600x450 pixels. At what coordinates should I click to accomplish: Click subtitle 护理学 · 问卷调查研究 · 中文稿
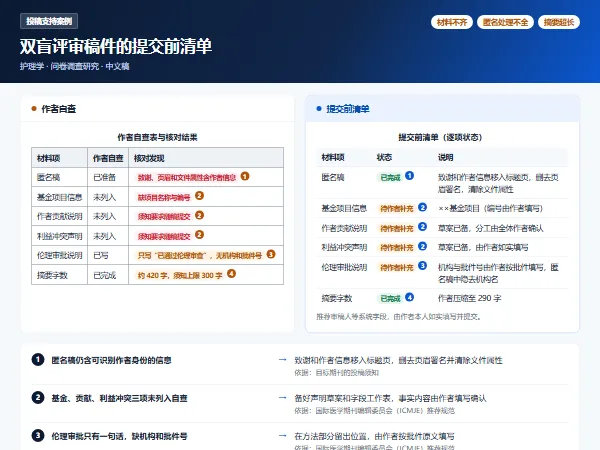[75, 66]
